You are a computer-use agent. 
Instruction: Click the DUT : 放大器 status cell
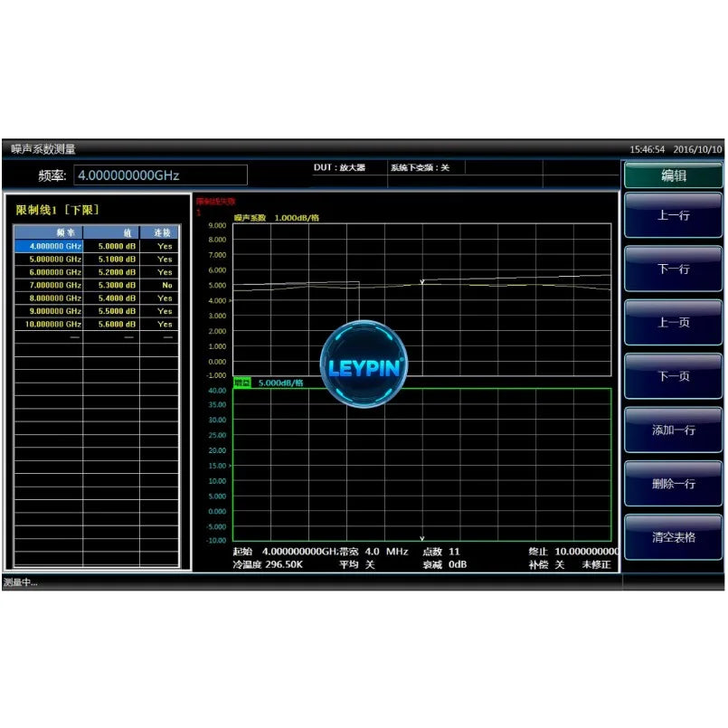click(339, 167)
